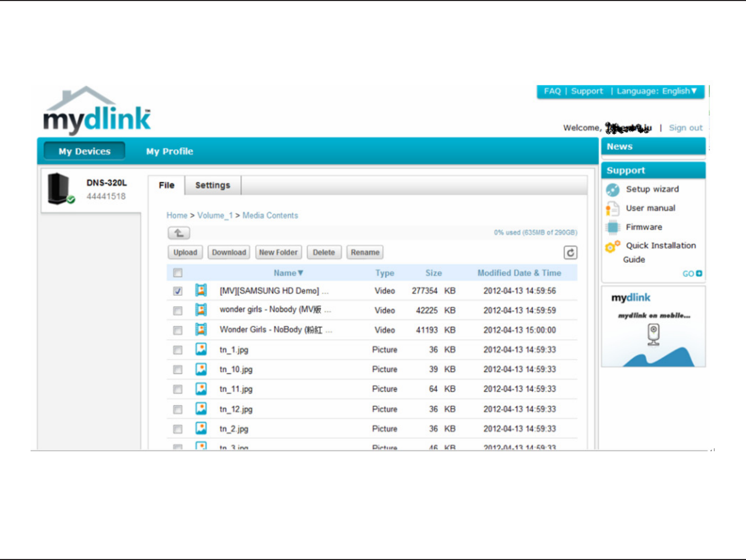Click video icon for wonder girls - Nobody

[x=201, y=310]
